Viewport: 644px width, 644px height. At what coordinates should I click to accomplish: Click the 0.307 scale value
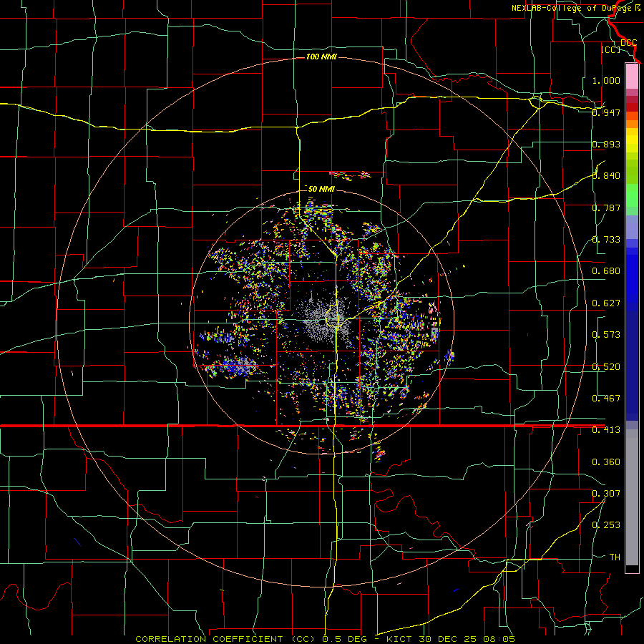point(606,493)
